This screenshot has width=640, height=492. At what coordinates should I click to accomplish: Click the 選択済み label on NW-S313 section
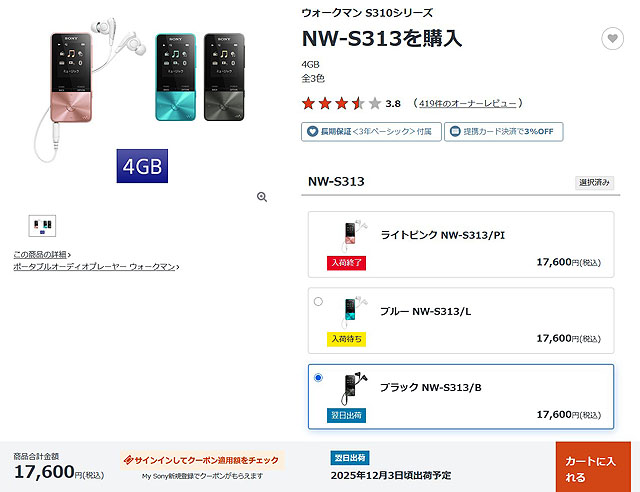click(x=594, y=183)
